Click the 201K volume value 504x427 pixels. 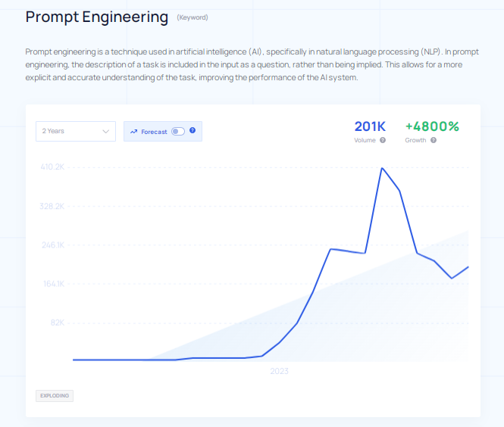point(370,126)
